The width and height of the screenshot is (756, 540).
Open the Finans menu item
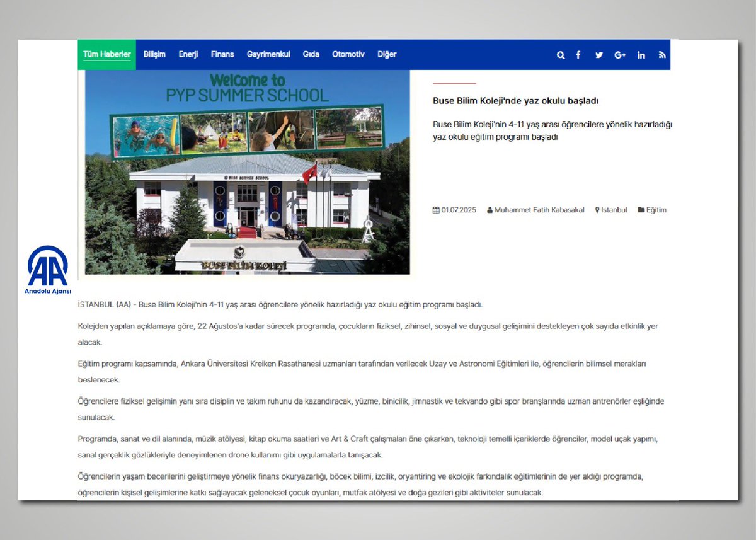click(222, 54)
